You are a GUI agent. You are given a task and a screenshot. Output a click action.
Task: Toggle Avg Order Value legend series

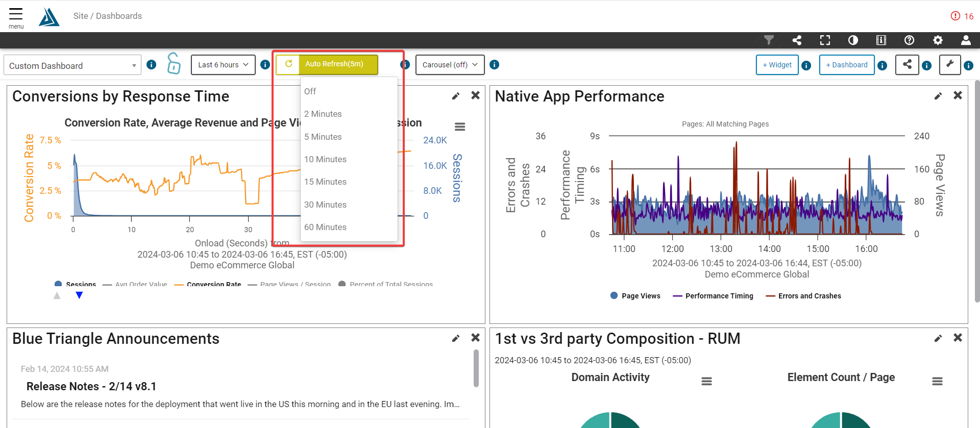pos(135,284)
